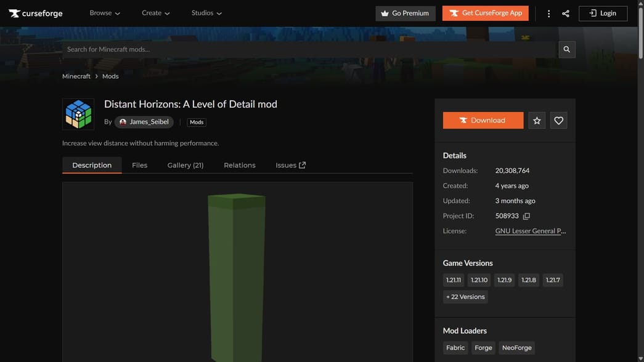Screen dimensions: 644x362
Task: Open James_Seibel's avatar
Action: [x=121, y=121]
